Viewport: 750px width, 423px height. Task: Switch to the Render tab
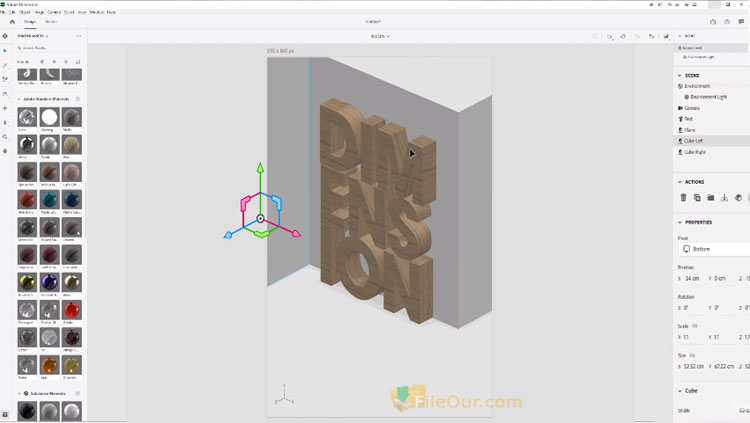(x=51, y=22)
